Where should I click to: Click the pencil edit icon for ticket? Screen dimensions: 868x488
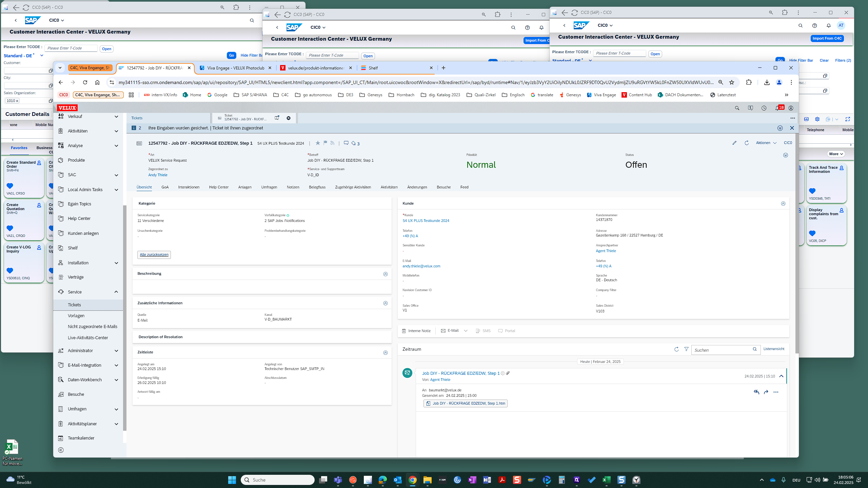click(x=734, y=143)
